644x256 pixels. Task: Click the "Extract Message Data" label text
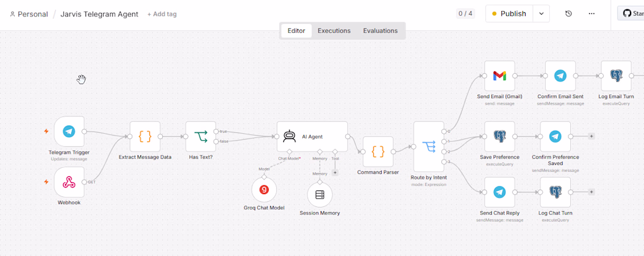tap(145, 157)
